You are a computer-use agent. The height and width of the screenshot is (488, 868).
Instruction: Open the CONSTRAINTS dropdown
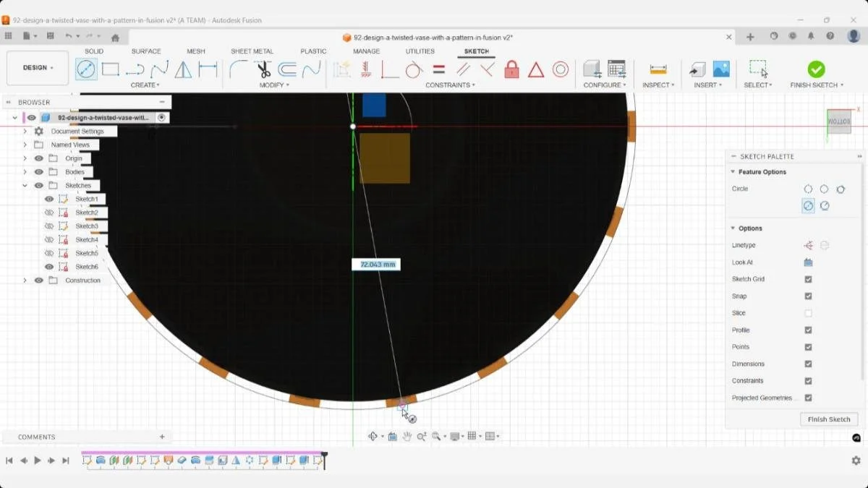tap(450, 85)
